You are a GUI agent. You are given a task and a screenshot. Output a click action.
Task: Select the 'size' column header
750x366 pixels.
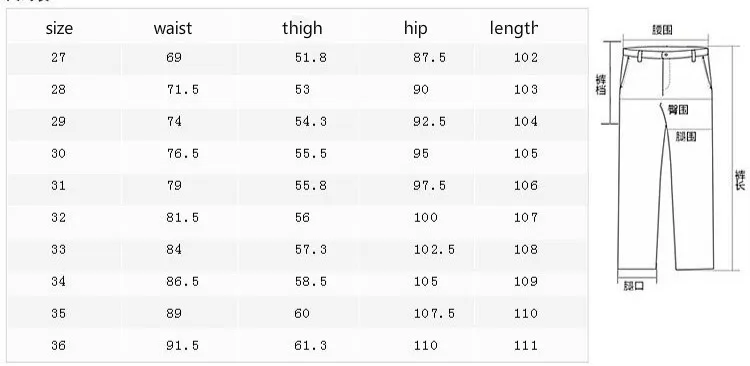click(x=59, y=28)
